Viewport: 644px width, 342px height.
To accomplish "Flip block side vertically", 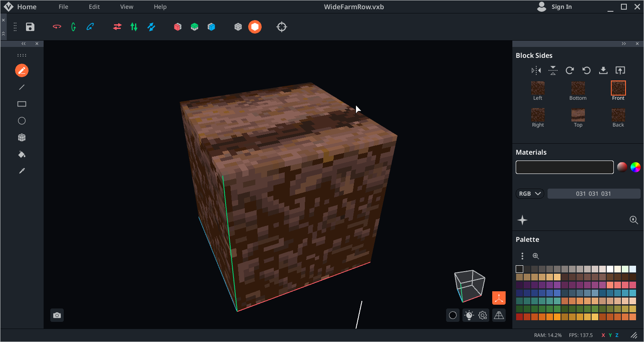I will click(553, 70).
